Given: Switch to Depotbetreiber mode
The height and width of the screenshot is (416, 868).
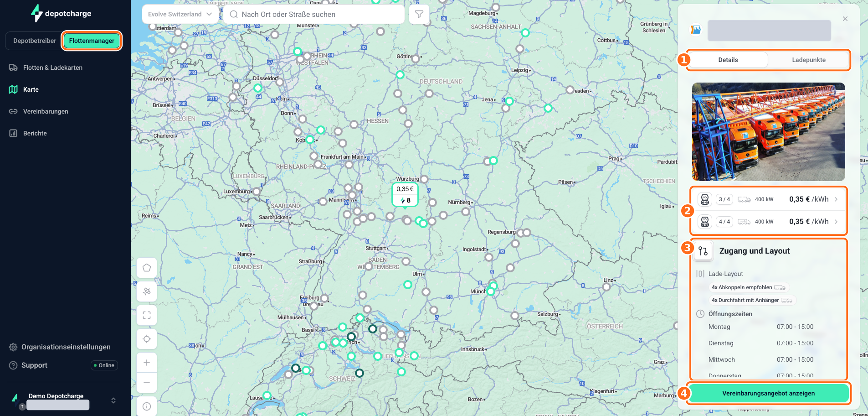Looking at the screenshot, I should click(35, 41).
